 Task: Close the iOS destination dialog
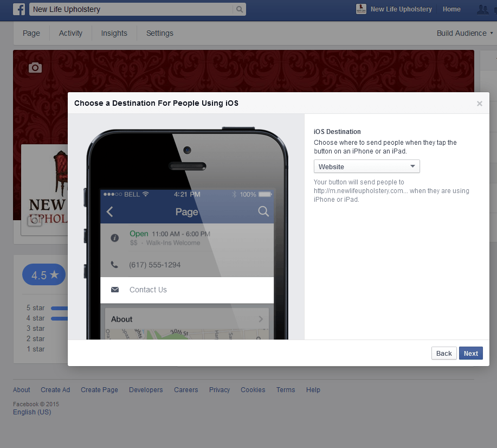pyautogui.click(x=479, y=104)
